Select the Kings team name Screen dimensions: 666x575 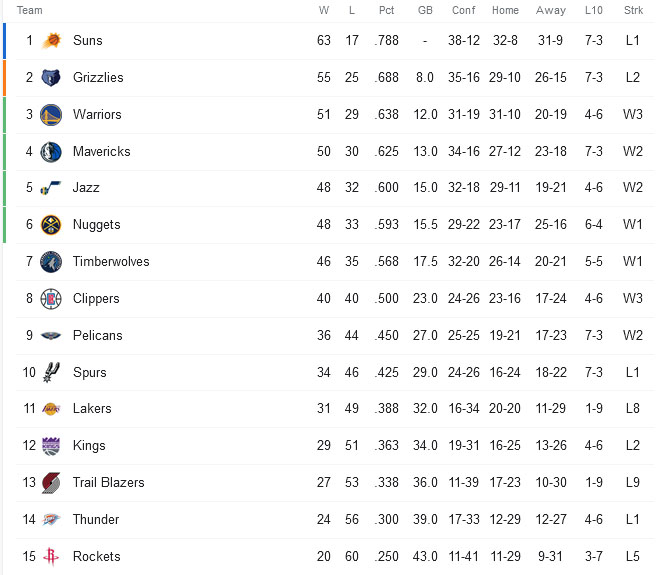[89, 445]
